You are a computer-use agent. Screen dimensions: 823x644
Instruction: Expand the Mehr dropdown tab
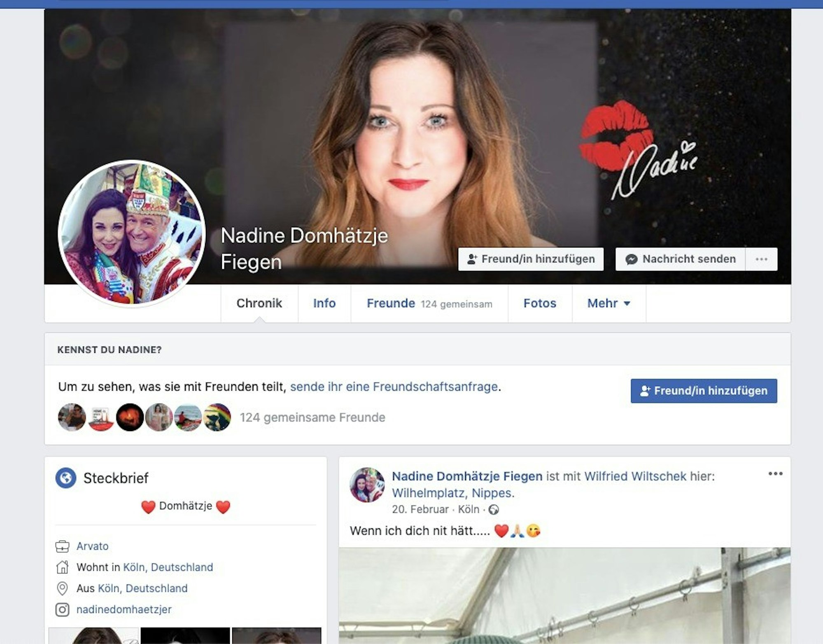click(609, 303)
